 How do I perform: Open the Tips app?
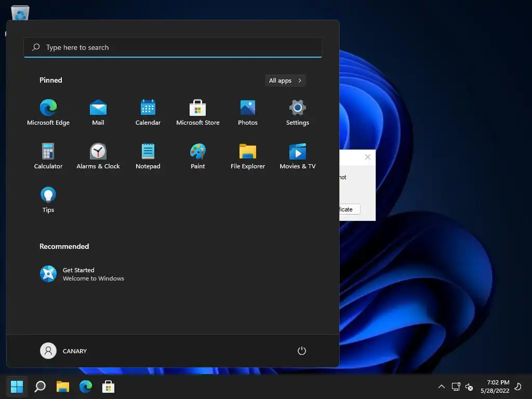[x=48, y=199]
